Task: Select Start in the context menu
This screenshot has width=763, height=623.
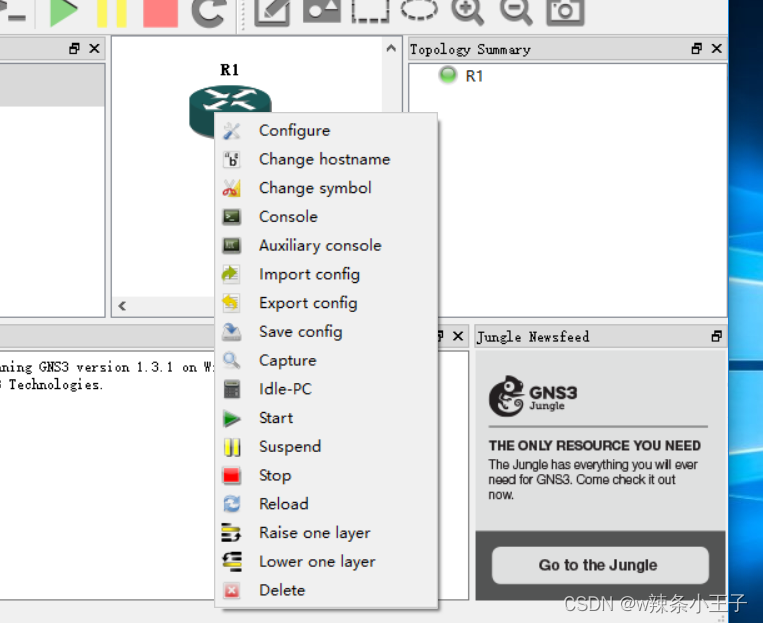Action: [x=326, y=418]
